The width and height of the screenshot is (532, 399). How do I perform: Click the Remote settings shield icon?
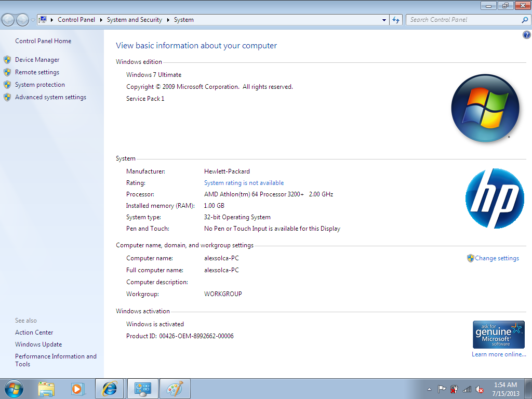click(7, 73)
